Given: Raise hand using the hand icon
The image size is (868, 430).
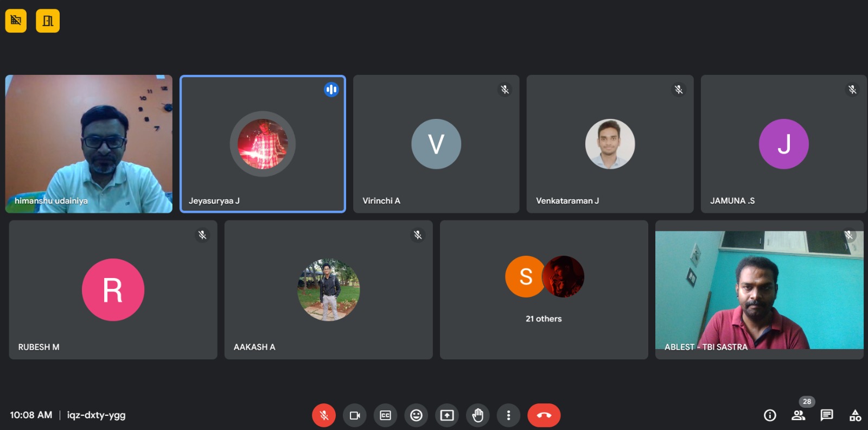Looking at the screenshot, I should pyautogui.click(x=477, y=415).
